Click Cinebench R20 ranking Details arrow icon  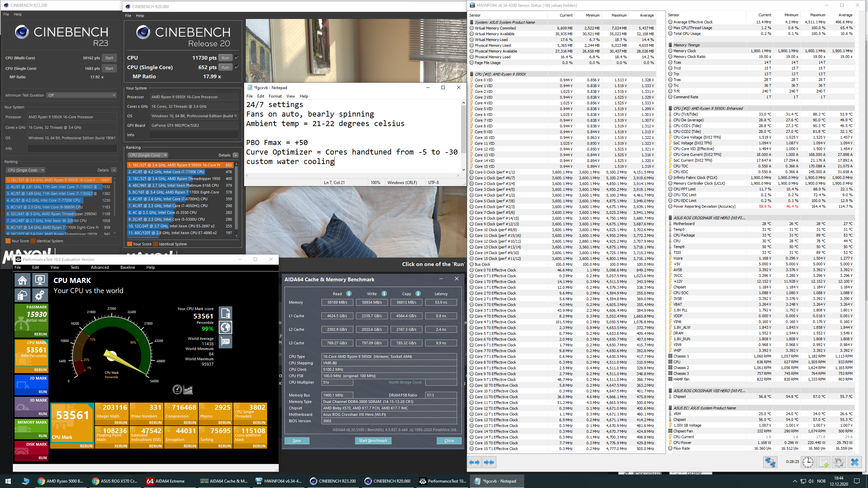(236, 155)
